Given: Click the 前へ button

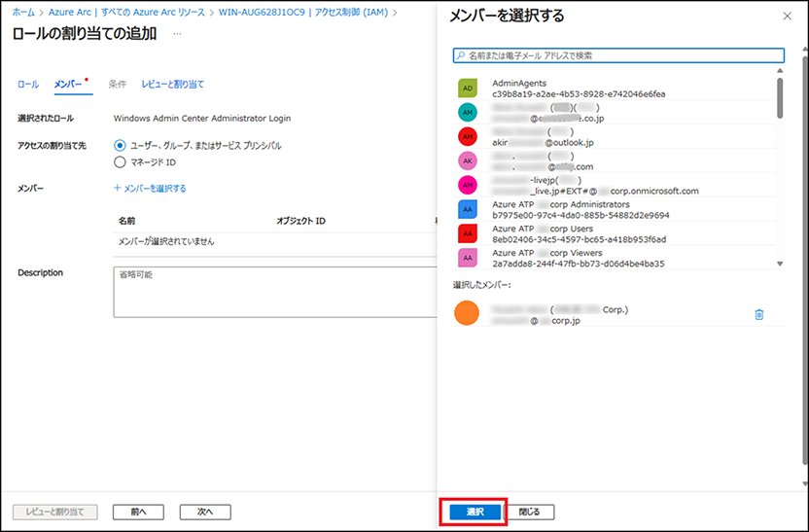Looking at the screenshot, I should point(138,512).
